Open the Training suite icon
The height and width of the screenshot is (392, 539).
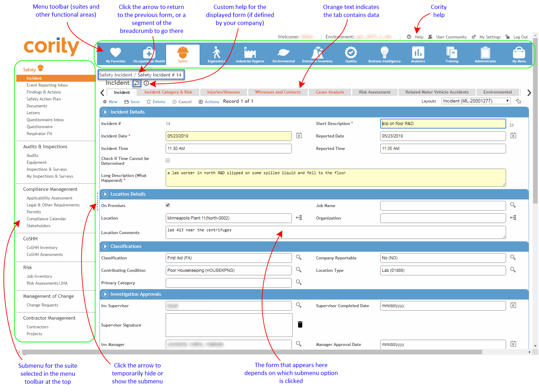[x=452, y=52]
